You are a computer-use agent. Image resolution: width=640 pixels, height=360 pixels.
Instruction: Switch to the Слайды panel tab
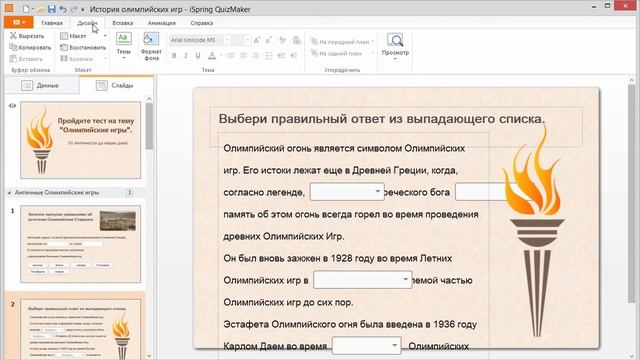tap(116, 85)
